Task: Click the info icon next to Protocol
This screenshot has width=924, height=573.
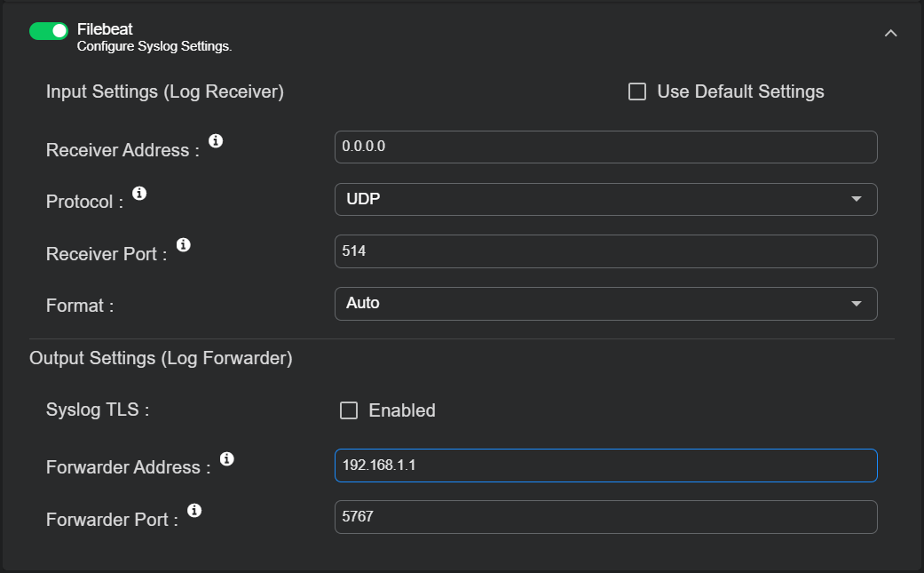Action: coord(139,193)
